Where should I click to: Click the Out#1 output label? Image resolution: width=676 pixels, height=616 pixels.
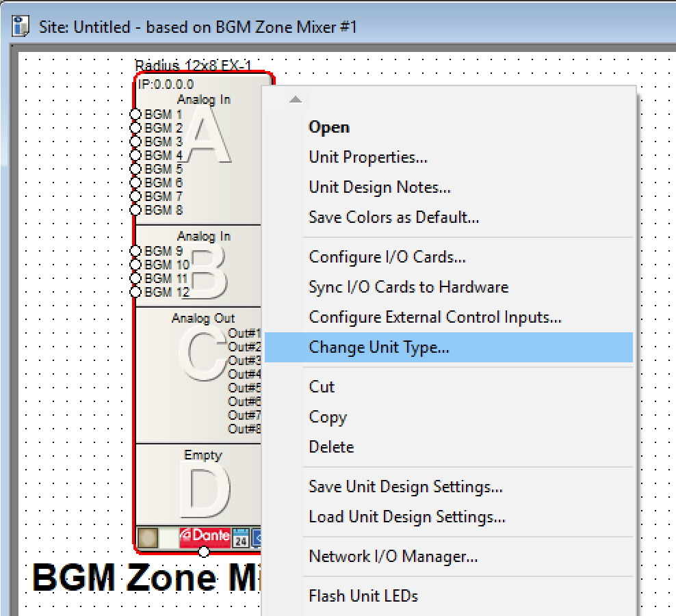pos(244,333)
